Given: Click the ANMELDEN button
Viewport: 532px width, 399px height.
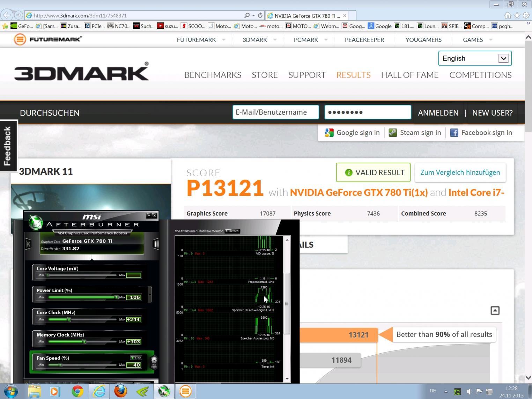Looking at the screenshot, I should click(438, 113).
